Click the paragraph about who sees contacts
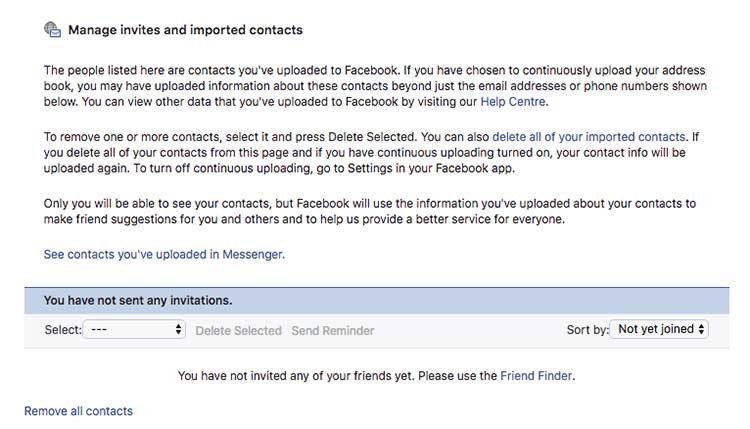This screenshot has height=429, width=750. click(x=370, y=211)
